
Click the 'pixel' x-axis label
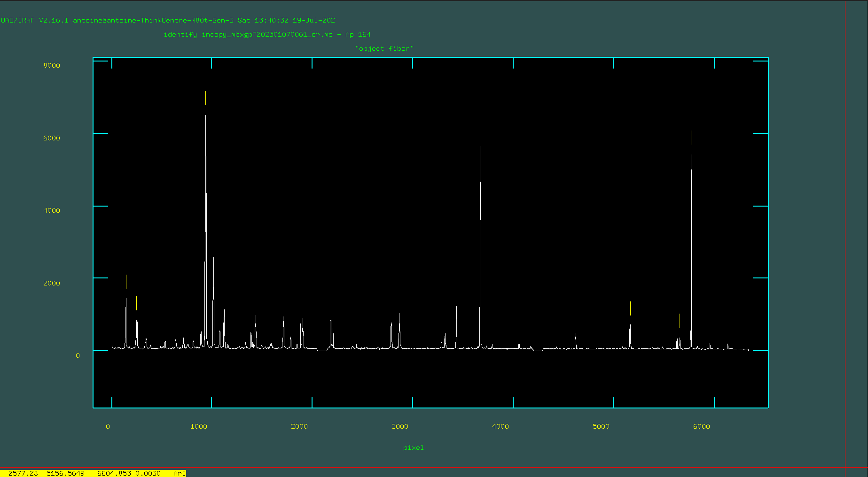[413, 447]
